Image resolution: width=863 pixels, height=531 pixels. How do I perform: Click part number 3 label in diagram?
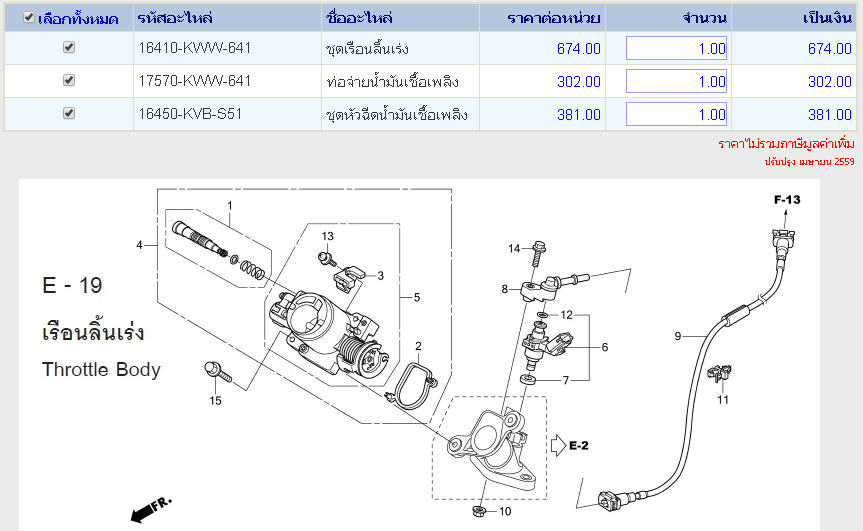click(x=380, y=276)
